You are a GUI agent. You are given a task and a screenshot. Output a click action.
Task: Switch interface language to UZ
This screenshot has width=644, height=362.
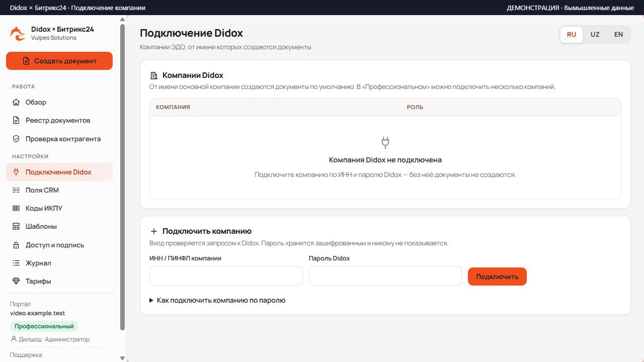(595, 35)
